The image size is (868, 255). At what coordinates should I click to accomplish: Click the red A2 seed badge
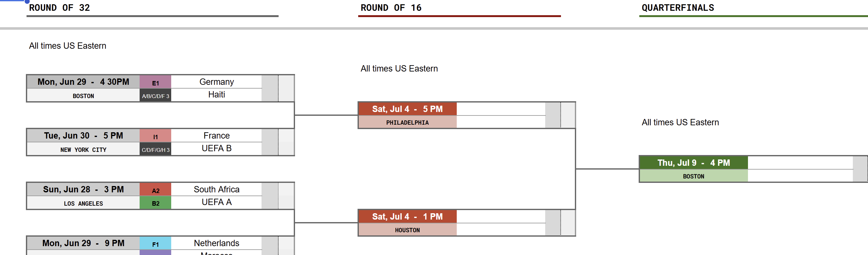[155, 190]
